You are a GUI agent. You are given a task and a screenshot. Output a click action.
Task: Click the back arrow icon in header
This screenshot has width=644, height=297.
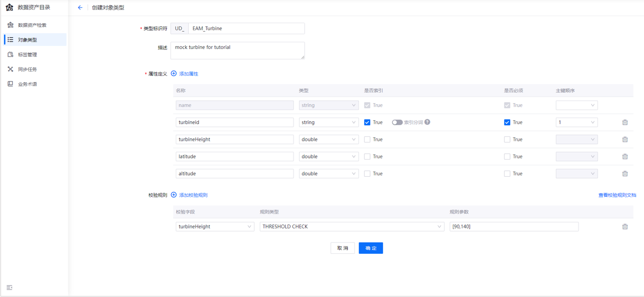coord(80,8)
